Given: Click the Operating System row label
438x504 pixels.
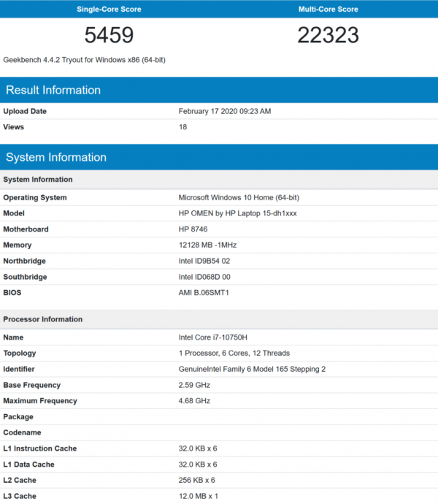Looking at the screenshot, I should click(x=35, y=198).
